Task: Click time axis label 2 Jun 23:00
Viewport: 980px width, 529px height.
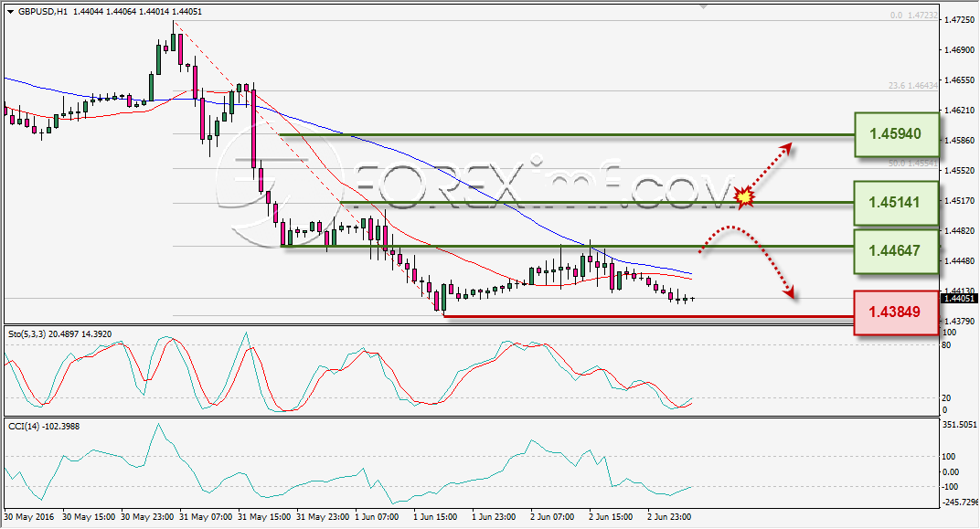Action: point(669,517)
